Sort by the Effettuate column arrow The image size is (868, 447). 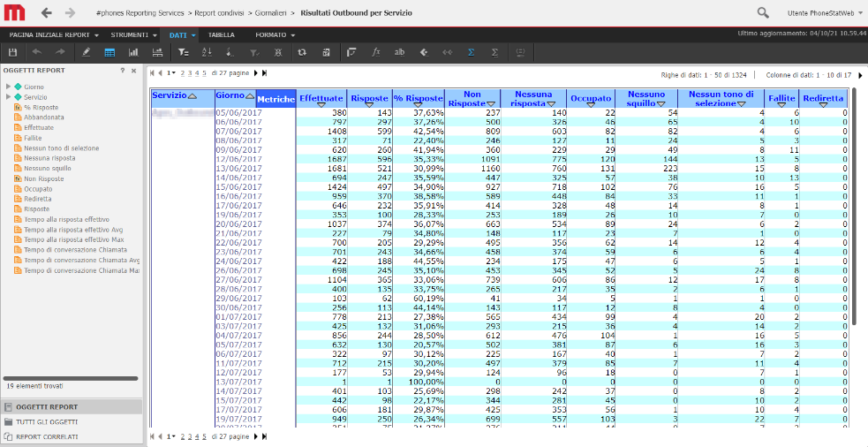[321, 104]
